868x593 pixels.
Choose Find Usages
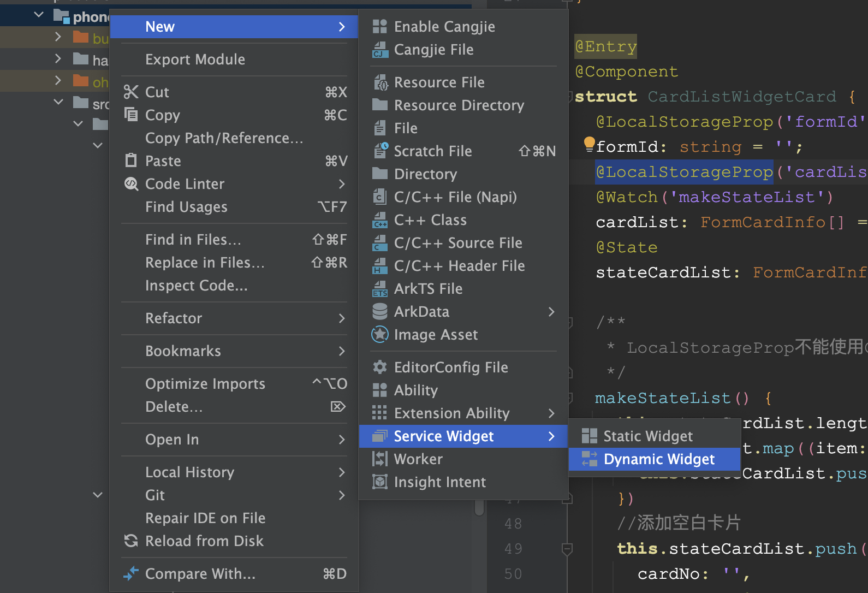pos(234,206)
